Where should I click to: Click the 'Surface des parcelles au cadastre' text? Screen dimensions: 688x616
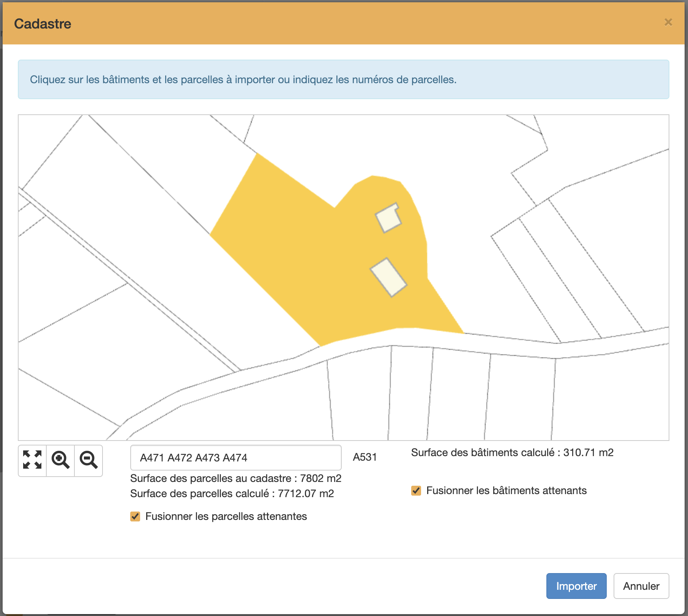click(235, 479)
